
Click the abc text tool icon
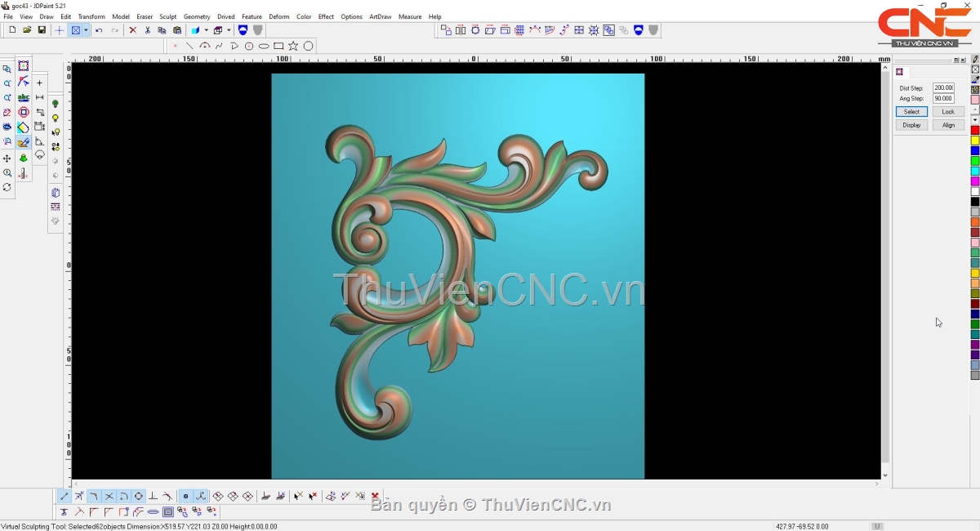[x=23, y=98]
